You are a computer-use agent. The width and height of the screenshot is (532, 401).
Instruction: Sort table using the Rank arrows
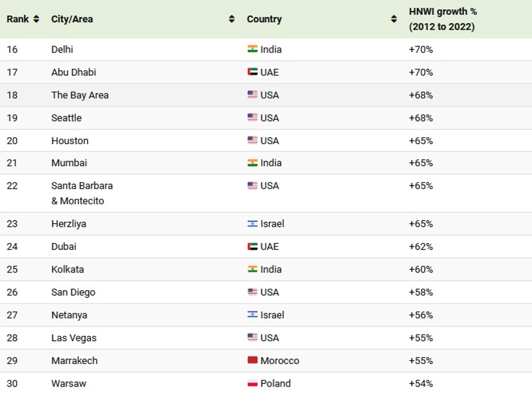tap(36, 19)
